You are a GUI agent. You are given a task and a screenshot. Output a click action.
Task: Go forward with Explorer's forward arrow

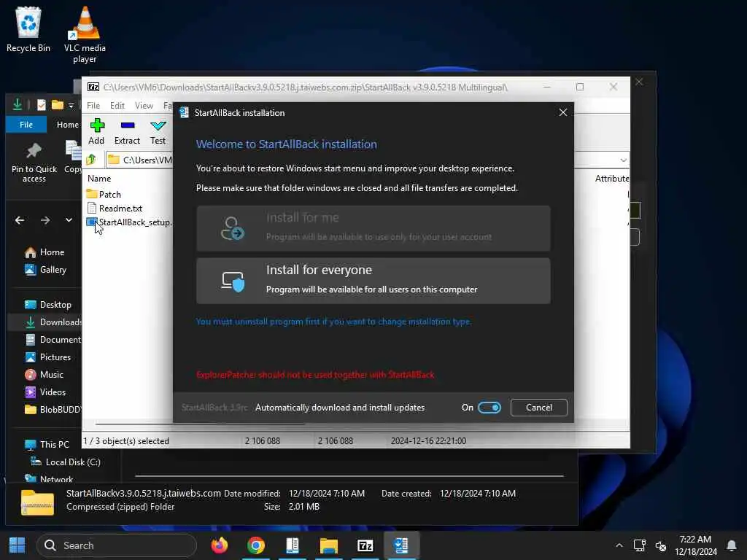point(45,220)
